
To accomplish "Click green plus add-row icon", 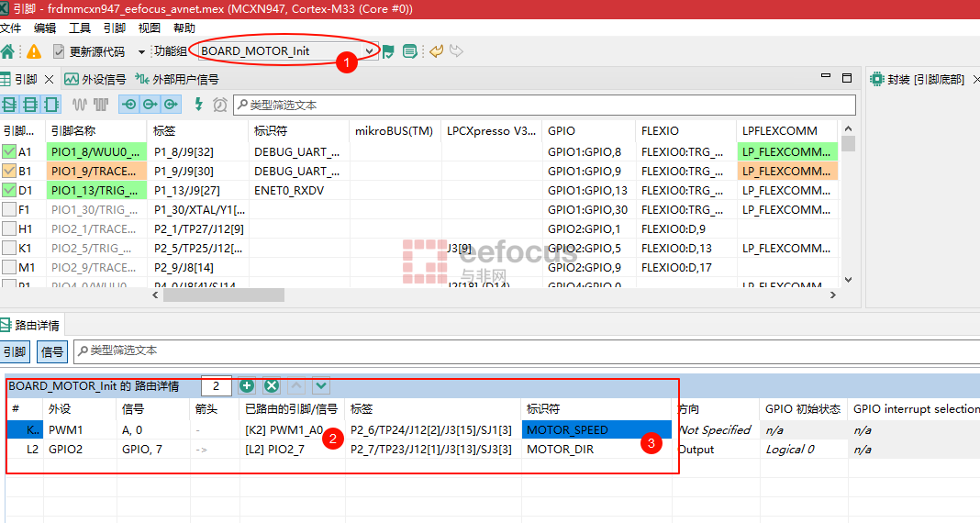I will click(x=247, y=385).
